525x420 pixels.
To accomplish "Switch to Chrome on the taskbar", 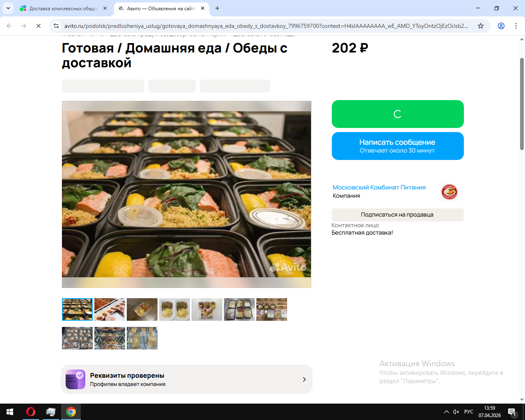I will click(71, 412).
